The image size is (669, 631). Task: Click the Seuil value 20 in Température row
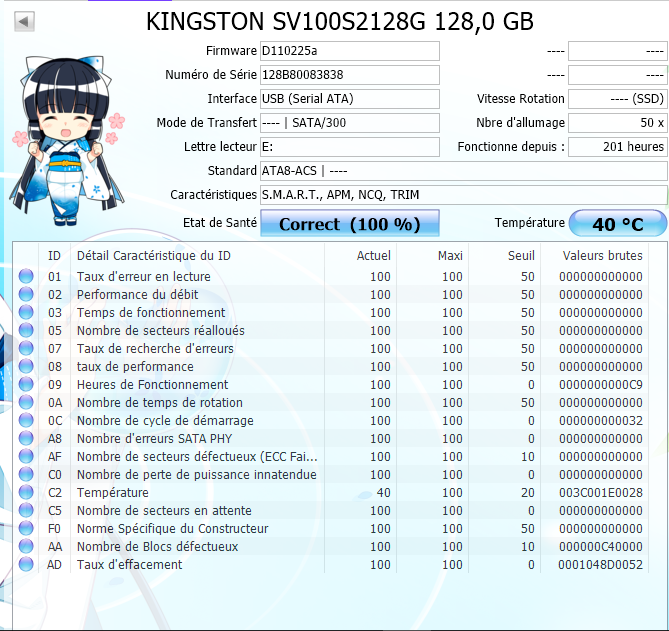[x=527, y=492]
